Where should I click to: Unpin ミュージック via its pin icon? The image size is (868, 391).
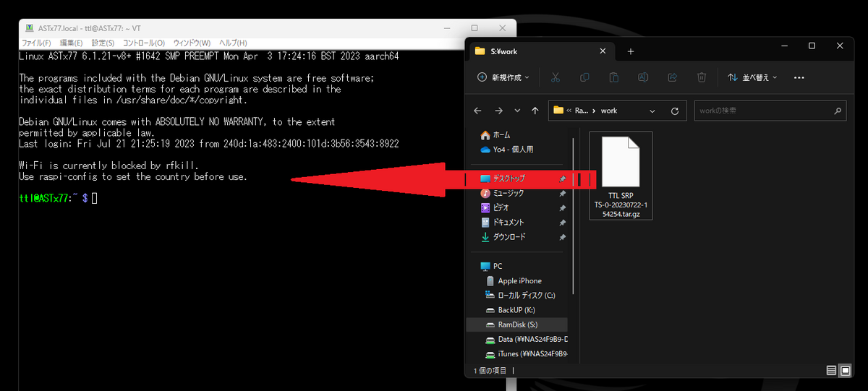[562, 194]
